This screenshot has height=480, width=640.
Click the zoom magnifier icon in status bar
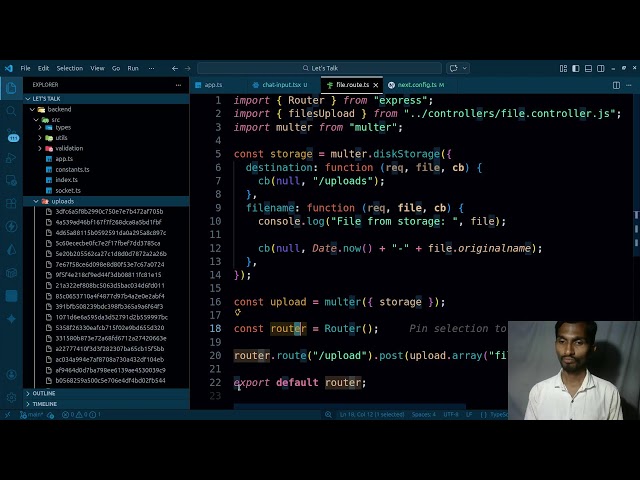pos(328,415)
